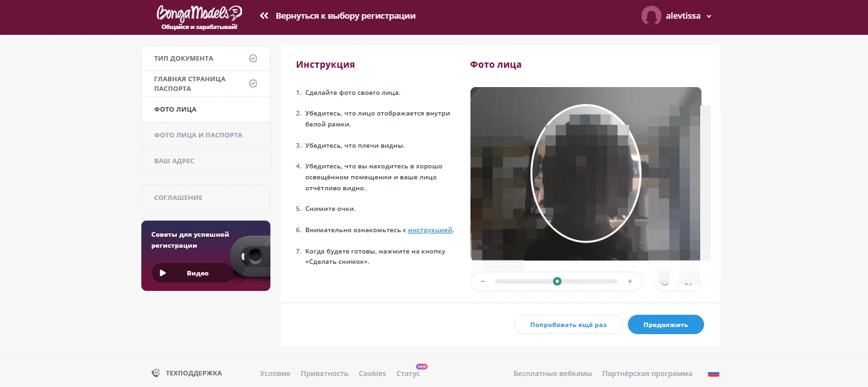Select the Ваш адрес step
The height and width of the screenshot is (387, 868).
(x=174, y=161)
